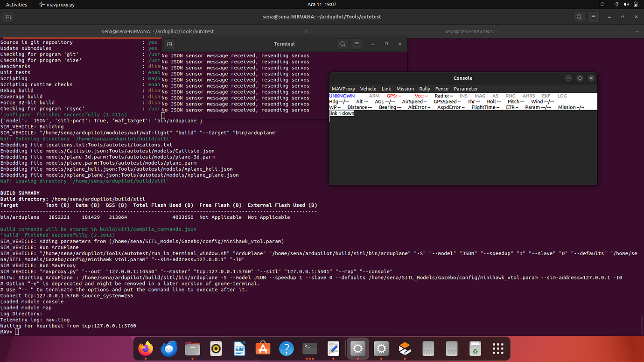Switch to the sena@sena-NIRVANA: ~ tab

click(470, 32)
